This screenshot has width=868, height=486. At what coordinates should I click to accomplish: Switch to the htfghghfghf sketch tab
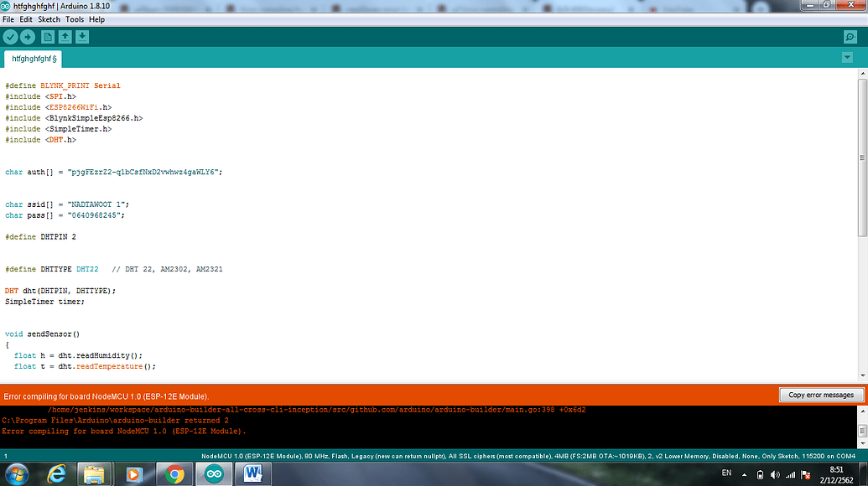click(x=32, y=59)
